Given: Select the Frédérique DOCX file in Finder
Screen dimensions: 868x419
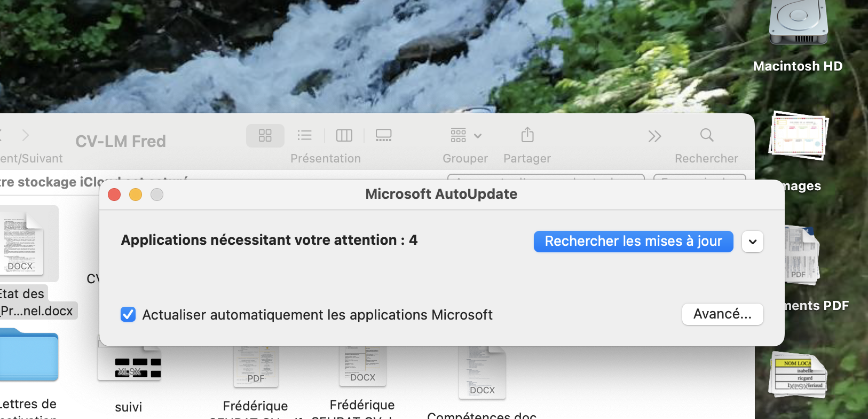Looking at the screenshot, I should click(362, 366).
